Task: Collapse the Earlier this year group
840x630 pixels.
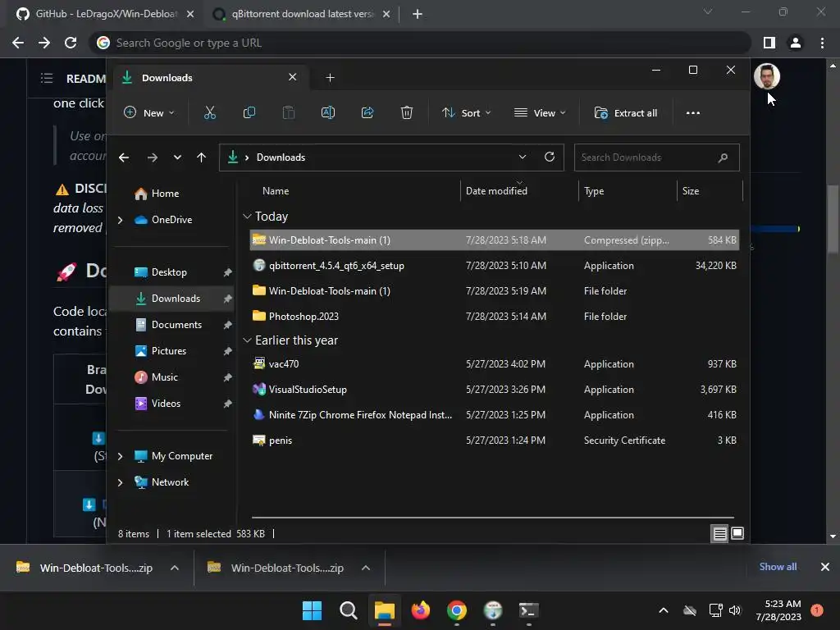Action: [247, 340]
